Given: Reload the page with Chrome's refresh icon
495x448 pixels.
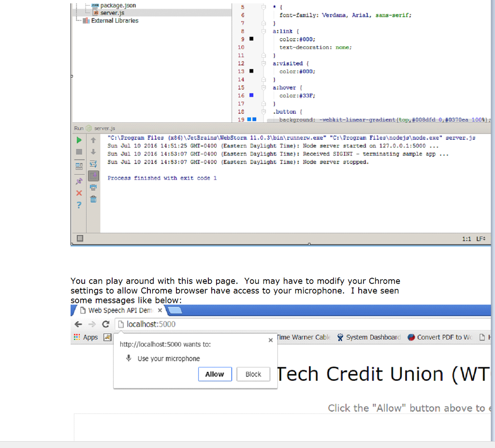Looking at the screenshot, I should 106,324.
